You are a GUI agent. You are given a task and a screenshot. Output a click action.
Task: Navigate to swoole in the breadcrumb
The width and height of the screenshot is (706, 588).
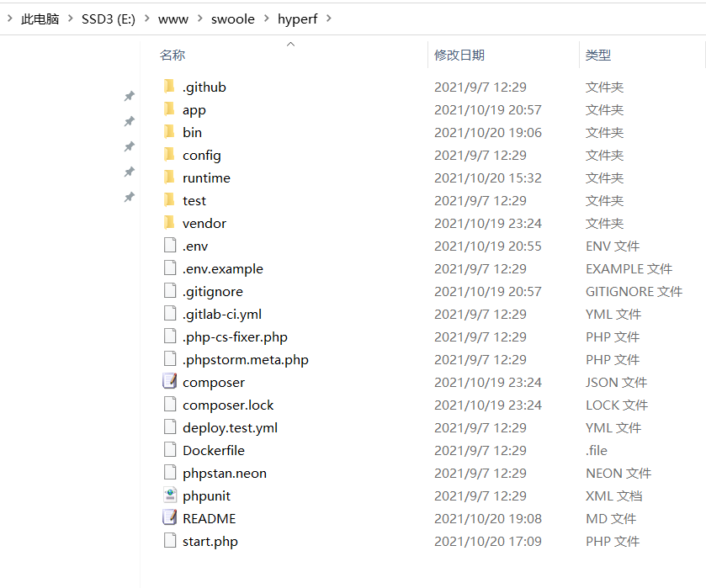click(233, 19)
